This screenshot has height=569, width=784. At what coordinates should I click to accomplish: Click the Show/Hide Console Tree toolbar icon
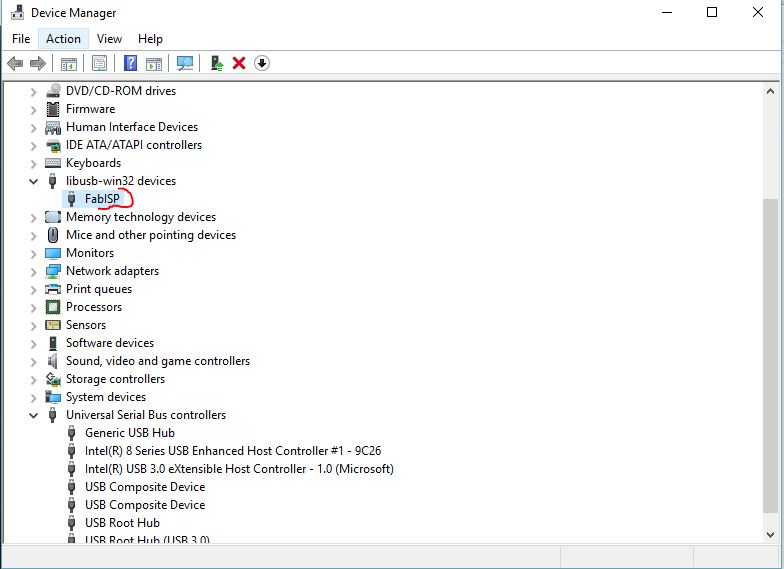point(68,64)
